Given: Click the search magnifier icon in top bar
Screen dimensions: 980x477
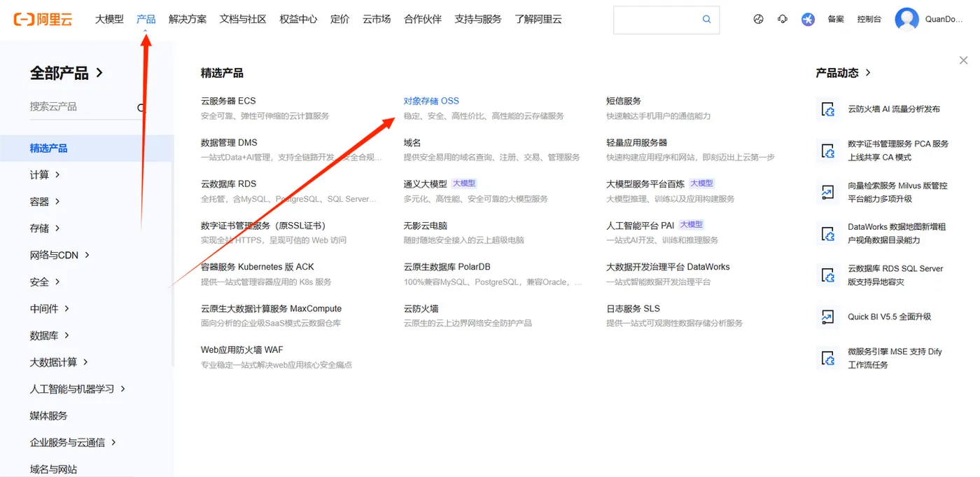Looking at the screenshot, I should pos(706,20).
